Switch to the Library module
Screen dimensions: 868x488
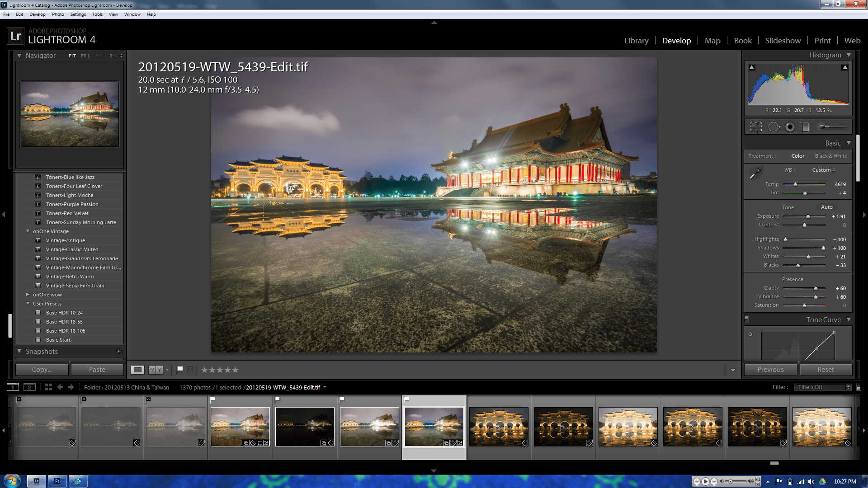636,41
